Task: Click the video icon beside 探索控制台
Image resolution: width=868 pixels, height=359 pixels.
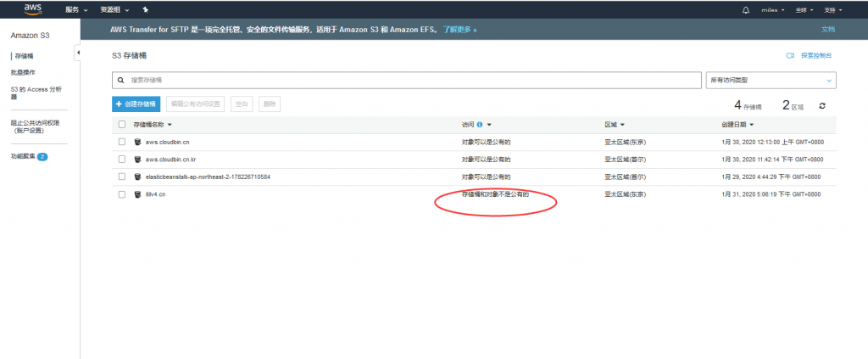Action: (791, 56)
